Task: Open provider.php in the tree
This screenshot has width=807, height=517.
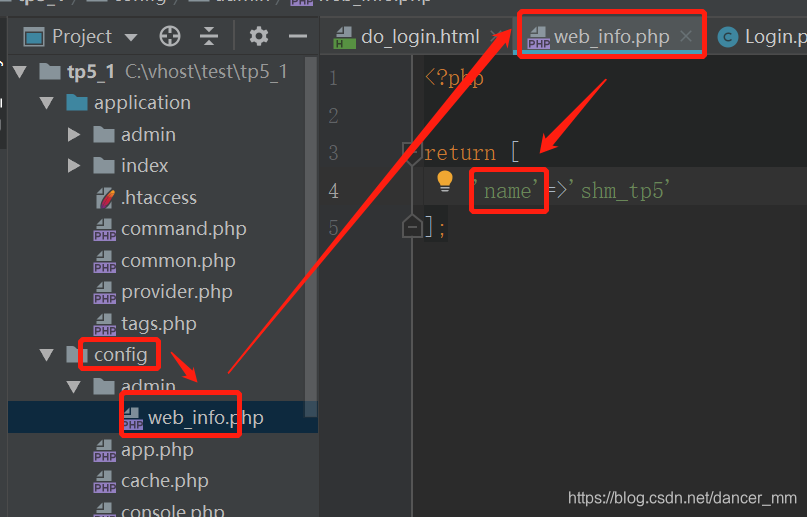Action: (x=177, y=292)
